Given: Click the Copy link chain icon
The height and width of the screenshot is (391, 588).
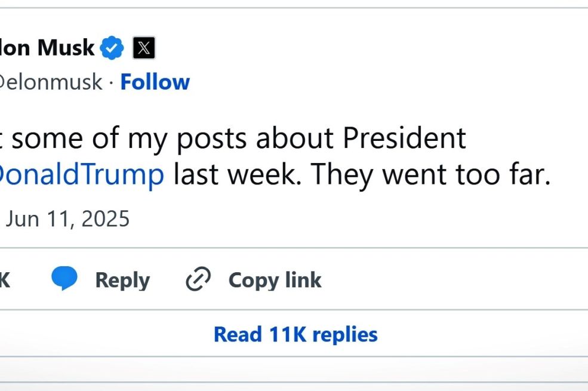Looking at the screenshot, I should coord(198,279).
